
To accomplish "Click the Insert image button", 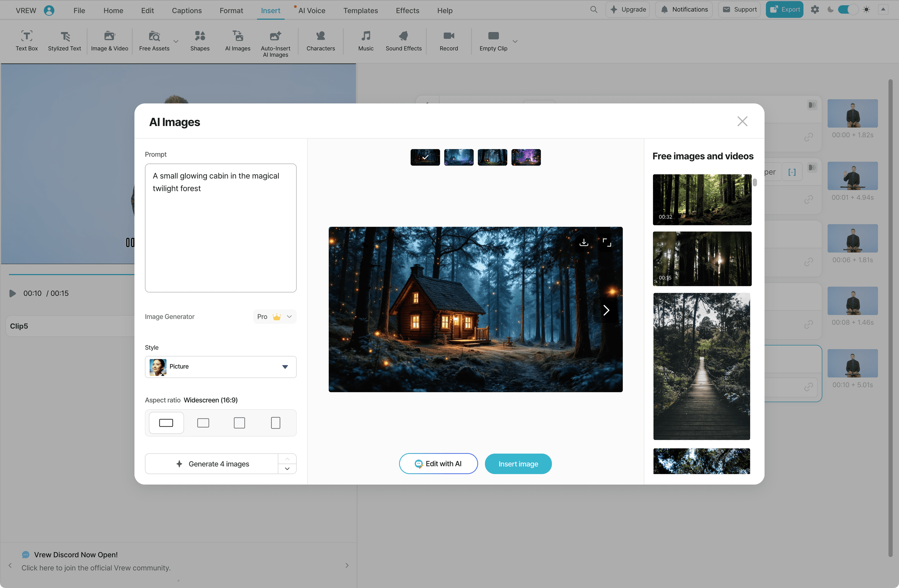I will pos(518,464).
